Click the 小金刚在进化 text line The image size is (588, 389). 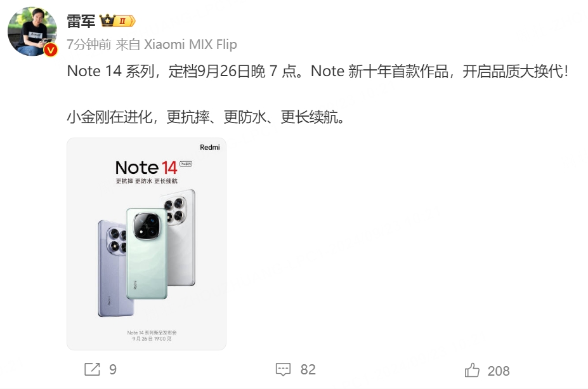pos(206,117)
